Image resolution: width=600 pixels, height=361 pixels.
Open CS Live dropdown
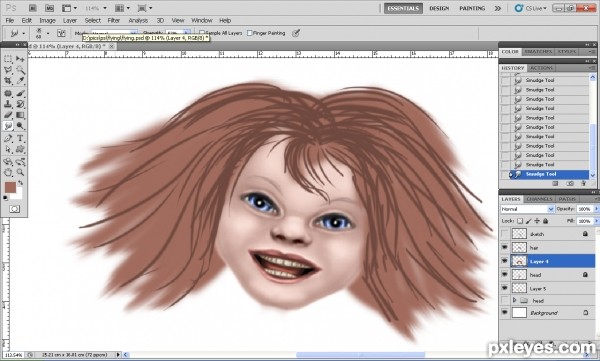point(530,8)
